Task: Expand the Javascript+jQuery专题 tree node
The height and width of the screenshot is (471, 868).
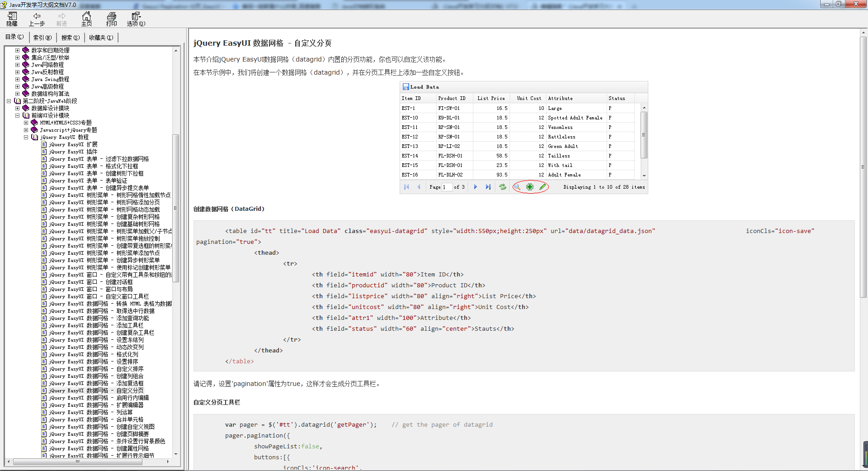Action: tap(26, 130)
